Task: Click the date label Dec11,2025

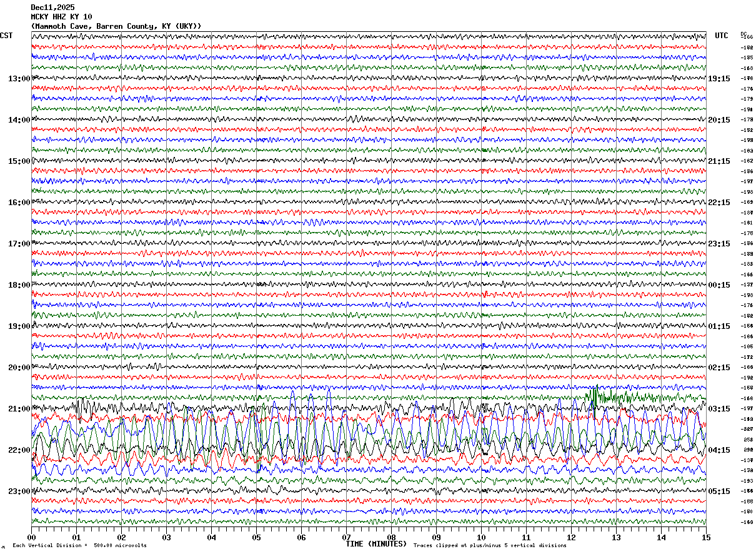Action: (x=52, y=8)
